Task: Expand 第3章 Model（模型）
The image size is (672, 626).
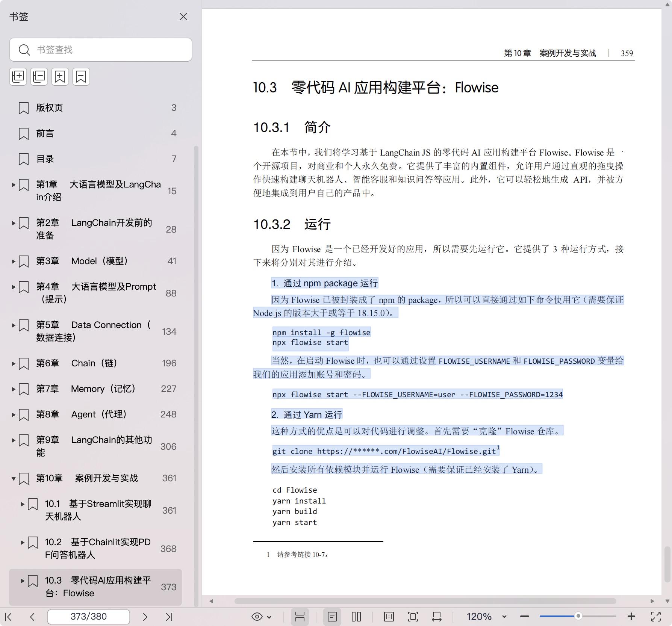Action: coord(14,262)
